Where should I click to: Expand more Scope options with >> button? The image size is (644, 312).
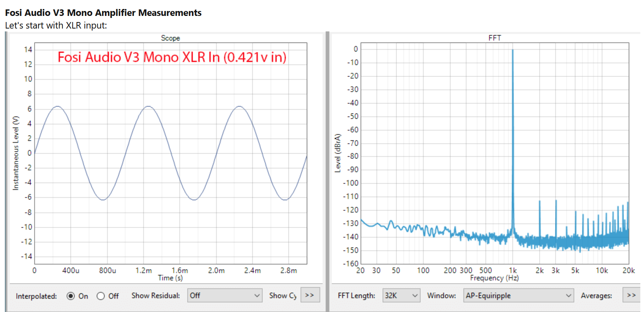pos(310,295)
